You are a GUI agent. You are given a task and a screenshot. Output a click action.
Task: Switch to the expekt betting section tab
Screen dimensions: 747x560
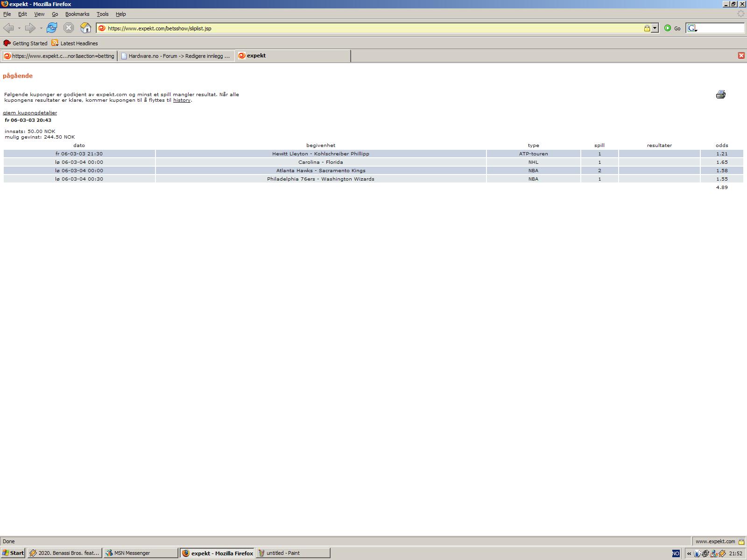coord(59,56)
